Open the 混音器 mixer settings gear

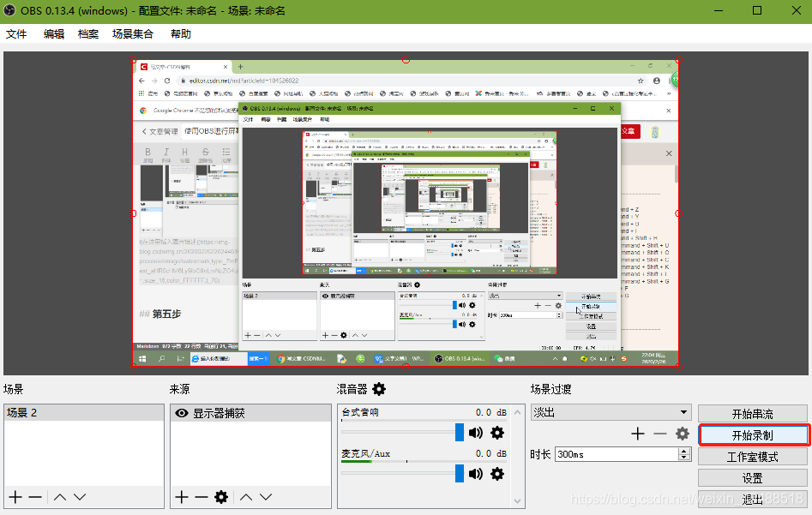tap(379, 389)
